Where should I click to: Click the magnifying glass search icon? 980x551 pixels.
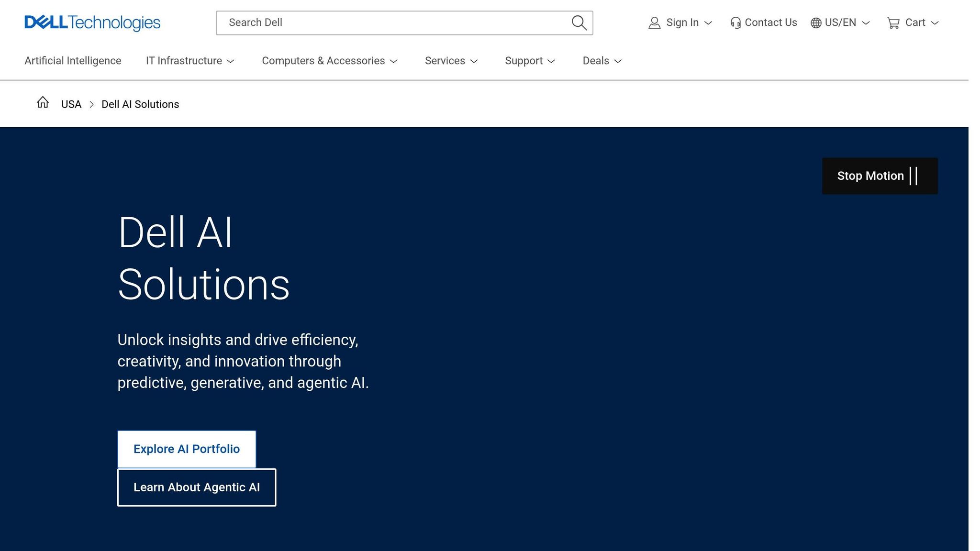(x=579, y=22)
